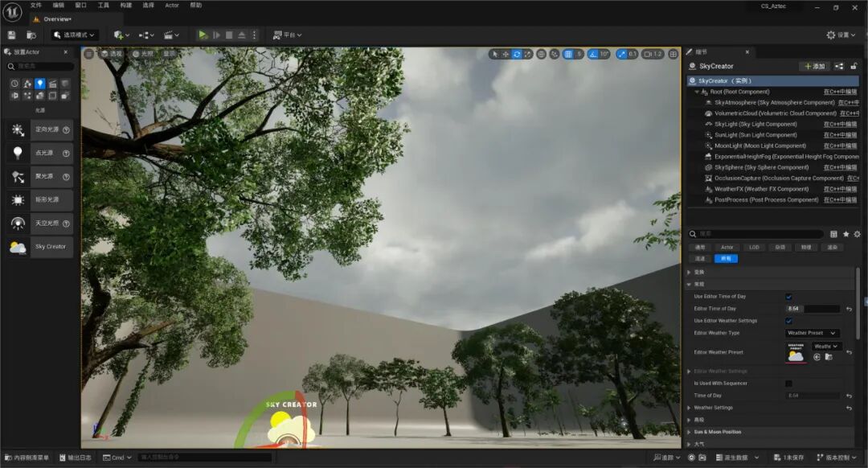The width and height of the screenshot is (868, 468).
Task: Open the play options three-dot menu
Action: pyautogui.click(x=255, y=35)
